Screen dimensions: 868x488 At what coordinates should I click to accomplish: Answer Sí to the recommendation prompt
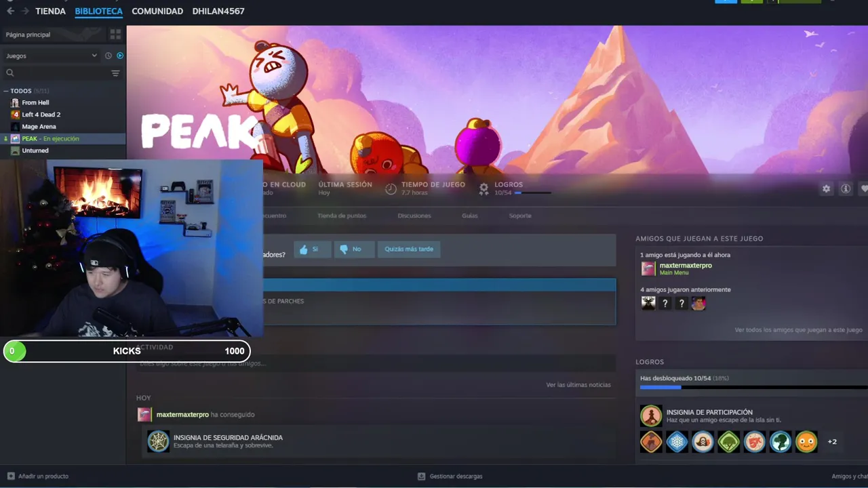click(x=312, y=249)
